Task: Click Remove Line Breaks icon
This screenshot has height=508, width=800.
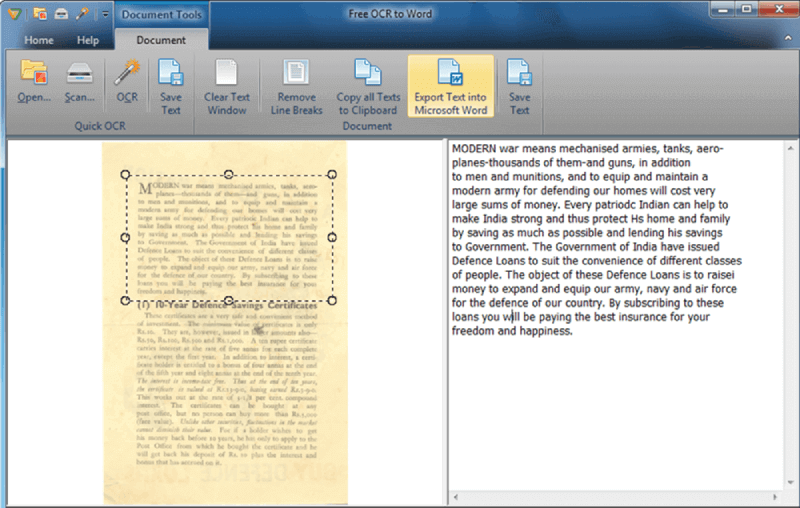Action: [296, 85]
